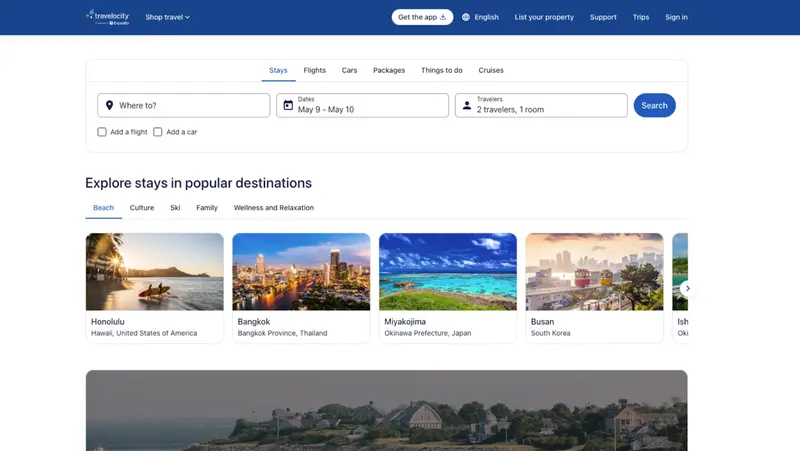Click Sign in
The image size is (800, 451).
pyautogui.click(x=676, y=17)
